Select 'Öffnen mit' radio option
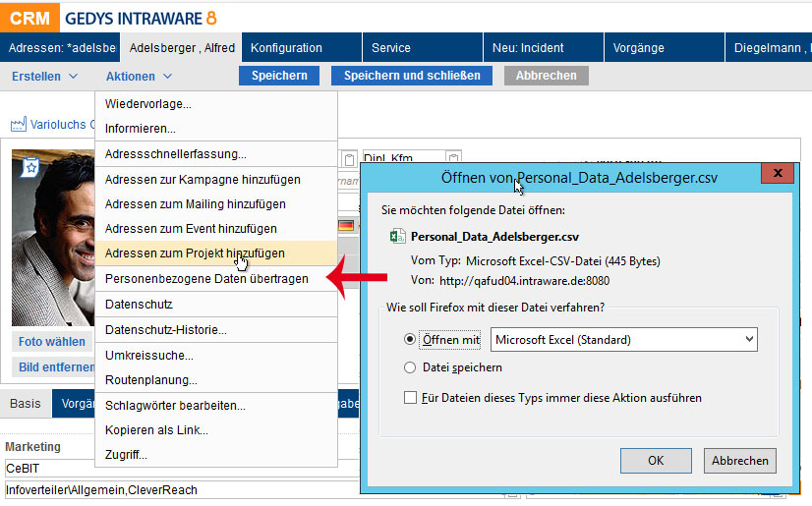 point(410,339)
